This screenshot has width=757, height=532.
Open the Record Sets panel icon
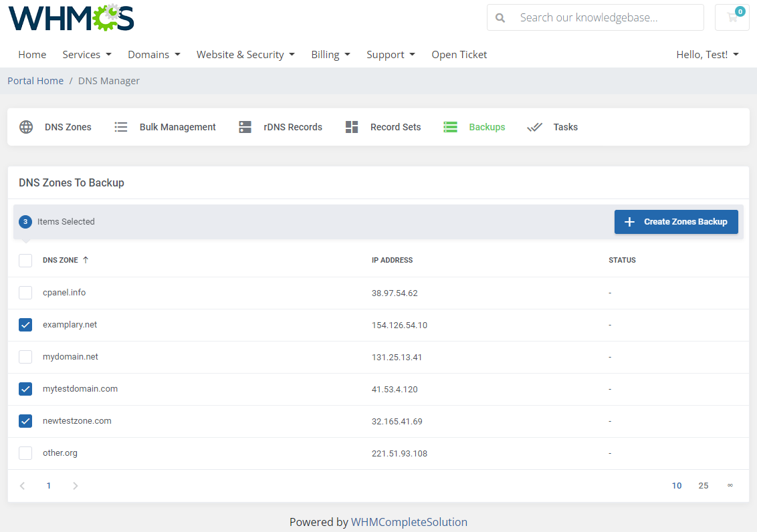(x=352, y=126)
